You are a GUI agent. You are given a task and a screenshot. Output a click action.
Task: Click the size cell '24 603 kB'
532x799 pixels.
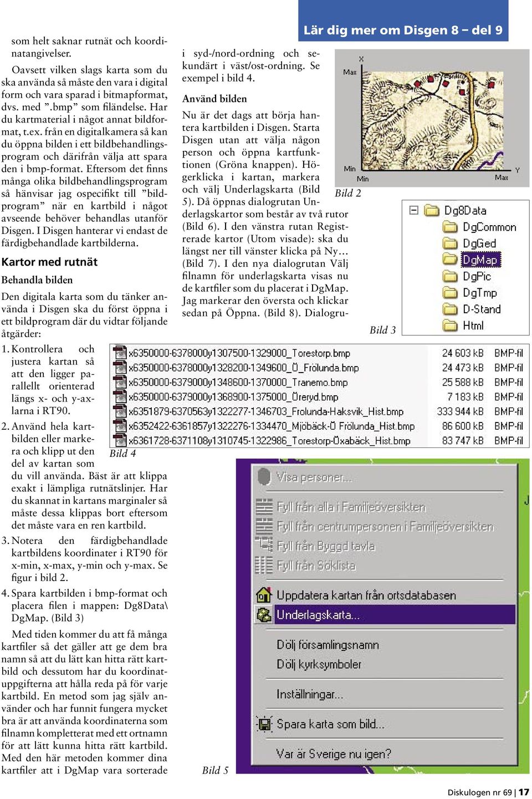[x=463, y=353]
